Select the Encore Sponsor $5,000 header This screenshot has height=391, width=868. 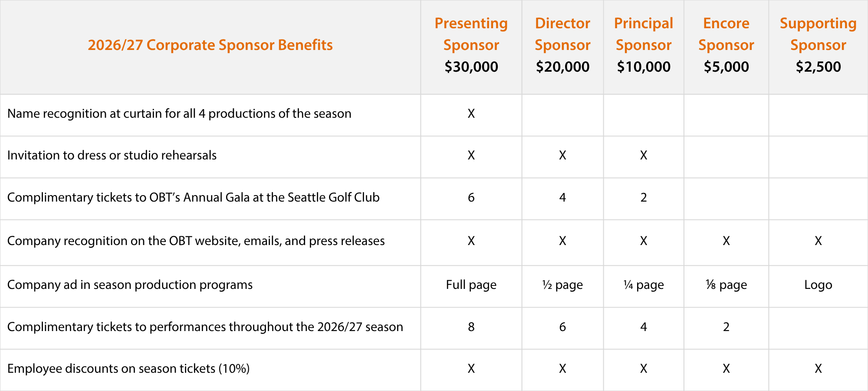pyautogui.click(x=726, y=45)
